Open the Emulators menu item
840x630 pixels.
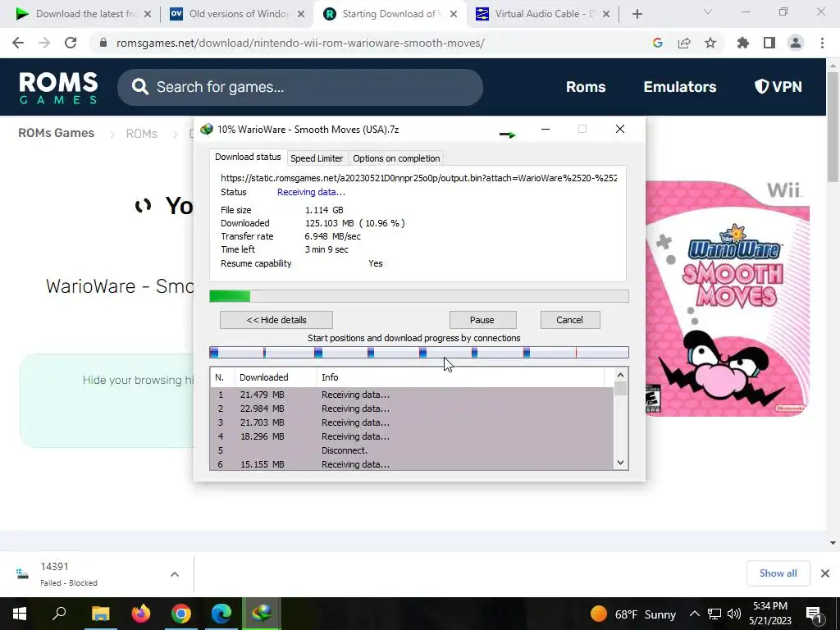coord(680,87)
